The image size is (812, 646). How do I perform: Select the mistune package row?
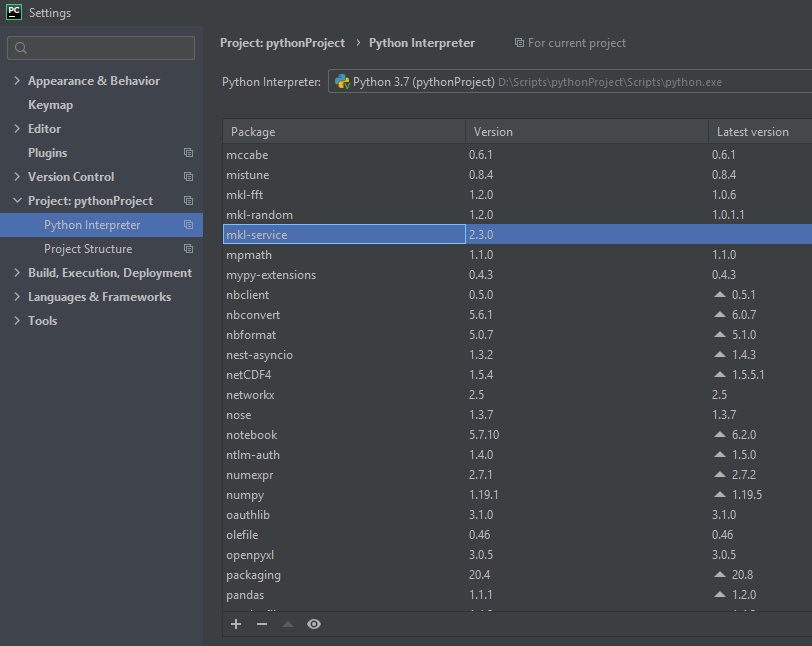[x=517, y=175]
